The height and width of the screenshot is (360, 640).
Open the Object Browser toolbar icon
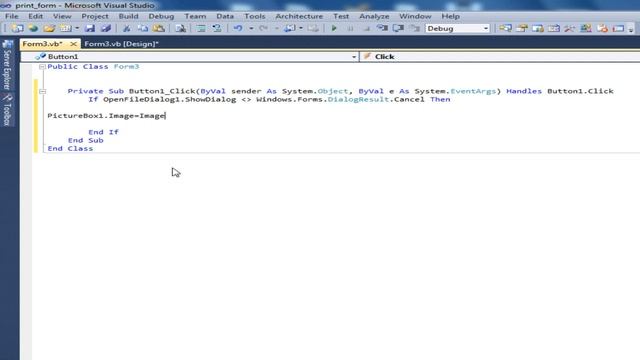[553, 29]
